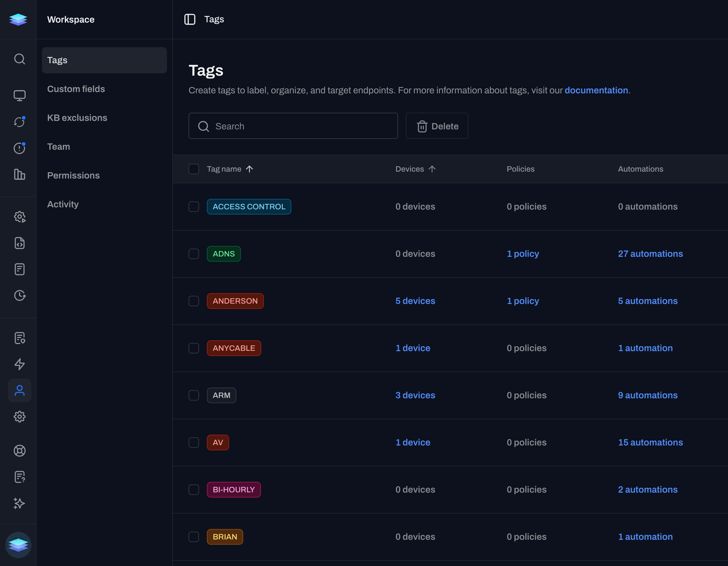Image resolution: width=728 pixels, height=566 pixels.
Task: Click the refresh cycle icon with blue dot
Action: pos(19,122)
